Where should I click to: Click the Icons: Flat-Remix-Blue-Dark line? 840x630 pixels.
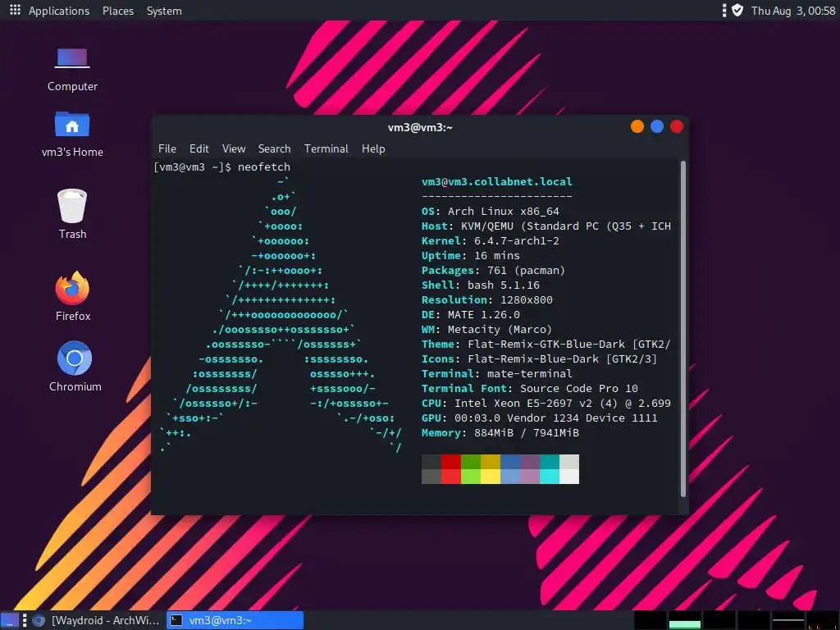pos(540,359)
